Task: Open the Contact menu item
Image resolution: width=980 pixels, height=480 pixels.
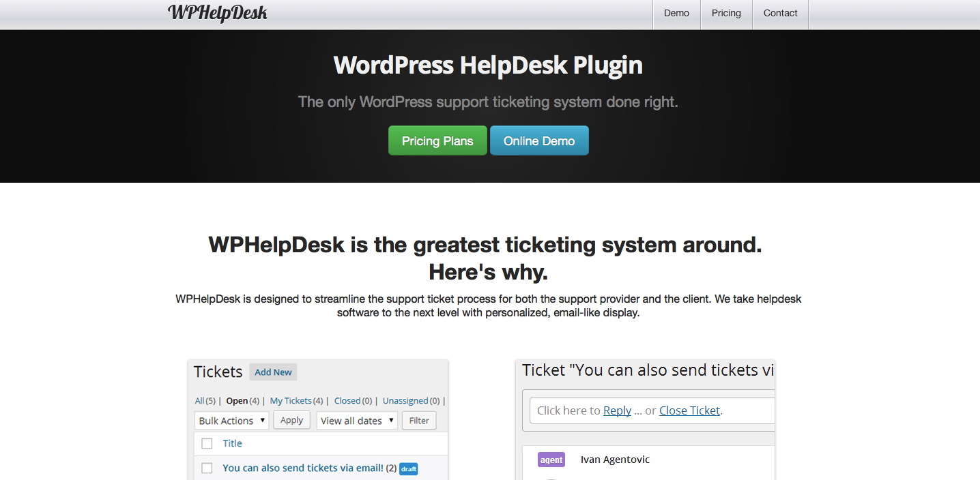Action: coord(780,14)
